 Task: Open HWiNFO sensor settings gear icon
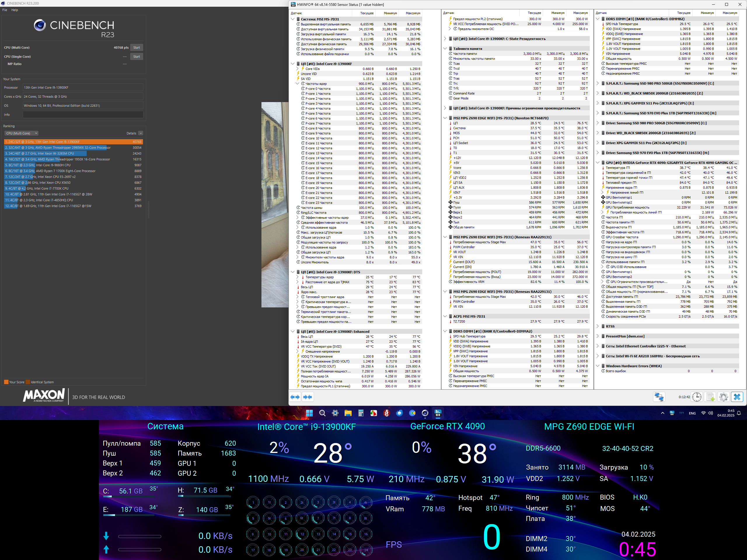tap(723, 397)
